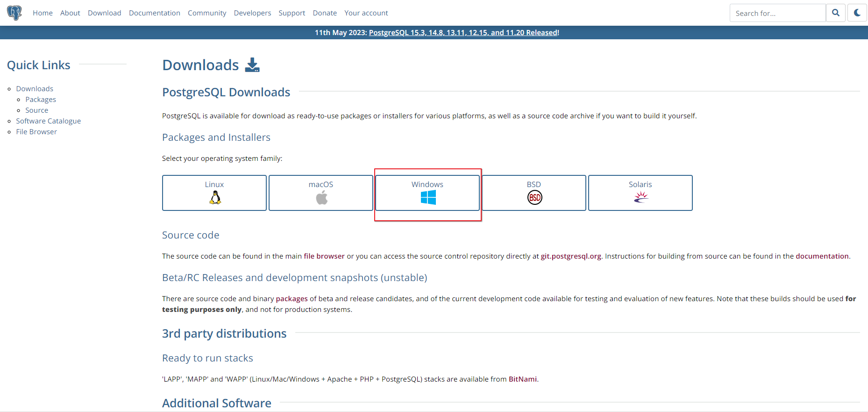Open the Home menu item
Viewport: 868px width, 412px height.
43,13
